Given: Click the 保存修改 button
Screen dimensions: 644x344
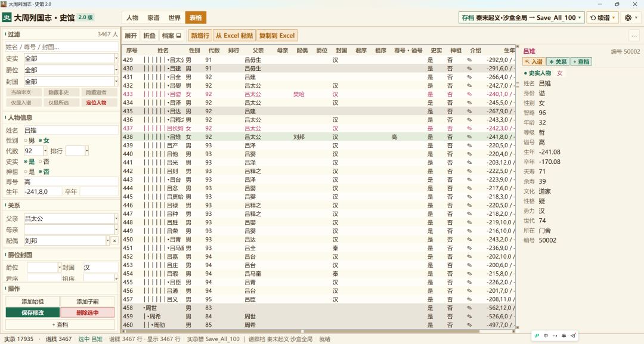Looking at the screenshot, I should pyautogui.click(x=32, y=313).
